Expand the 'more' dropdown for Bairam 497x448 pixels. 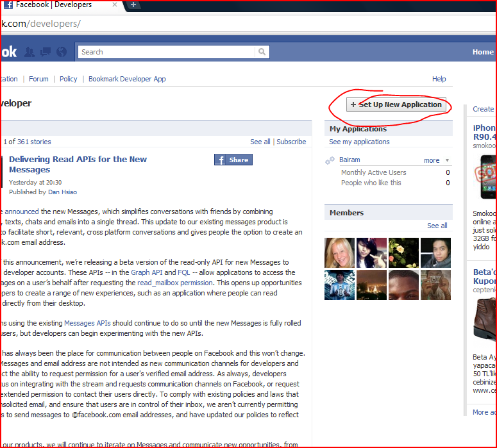coord(432,160)
